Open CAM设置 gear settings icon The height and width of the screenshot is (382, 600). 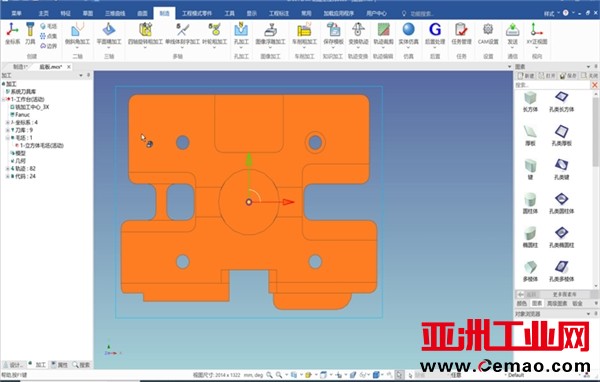point(488,33)
